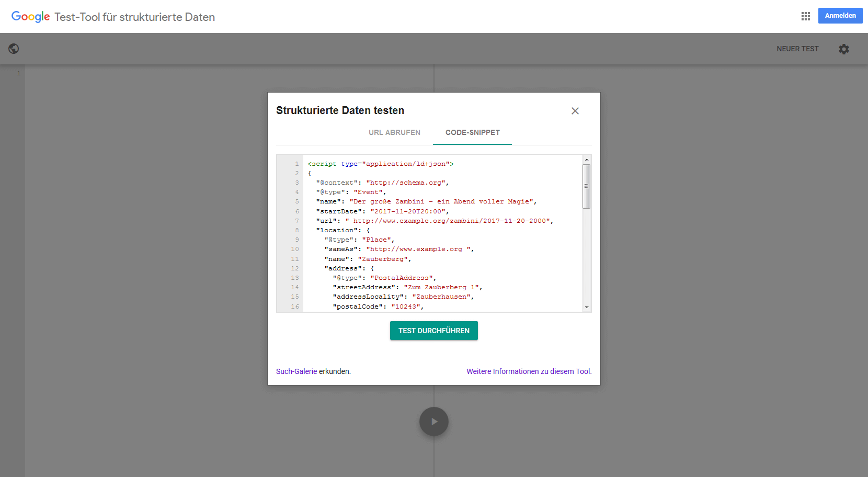Screen dimensions: 868x477
Task: Click TEST DURCHFÜHREN button
Action: [434, 331]
